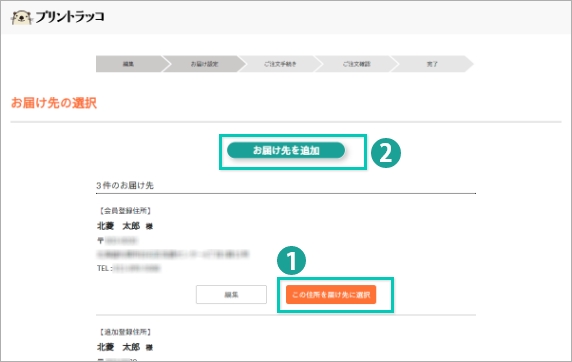Select the お届け設定 step in the progress bar
572x362 pixels.
[204, 64]
